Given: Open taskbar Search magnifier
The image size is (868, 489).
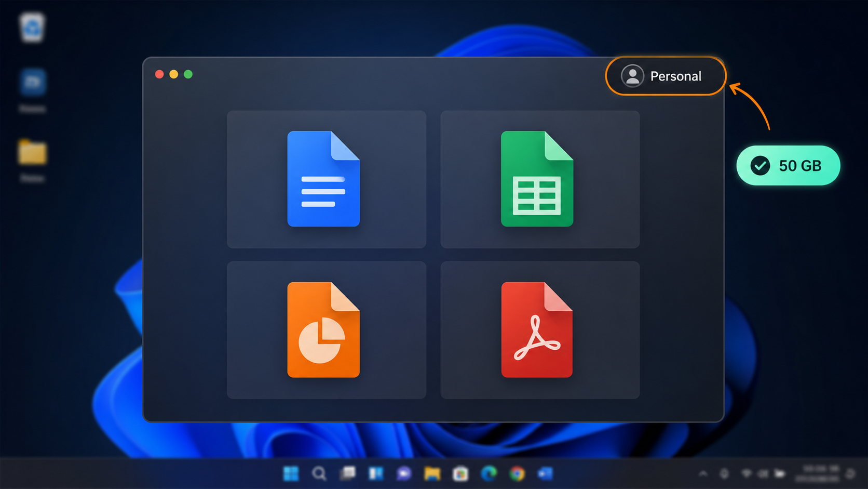Looking at the screenshot, I should tap(319, 473).
